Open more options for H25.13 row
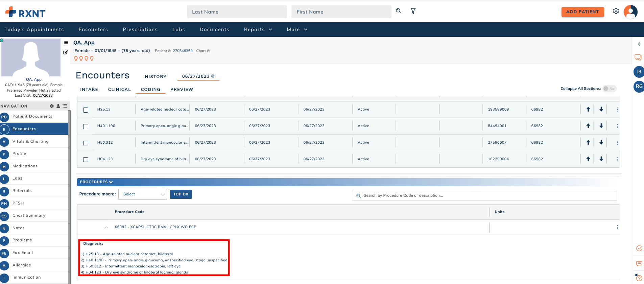Image resolution: width=644 pixels, height=284 pixels. (x=617, y=110)
